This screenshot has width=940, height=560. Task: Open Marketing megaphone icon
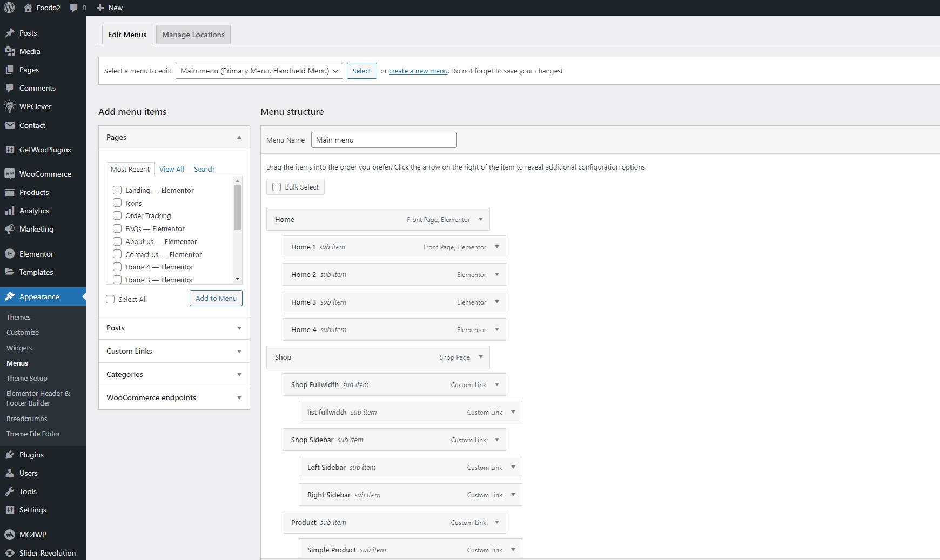point(9,229)
